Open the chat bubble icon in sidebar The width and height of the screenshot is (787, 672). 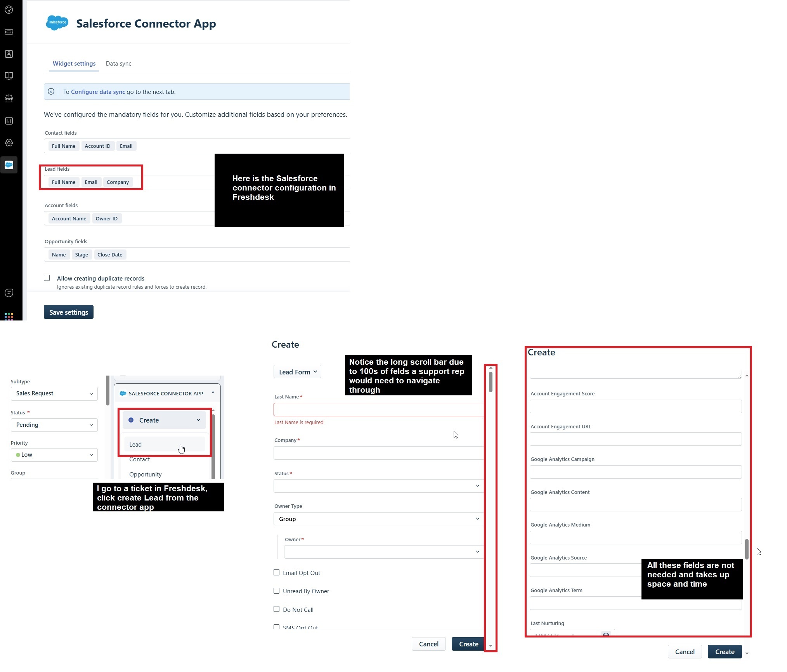[9, 293]
